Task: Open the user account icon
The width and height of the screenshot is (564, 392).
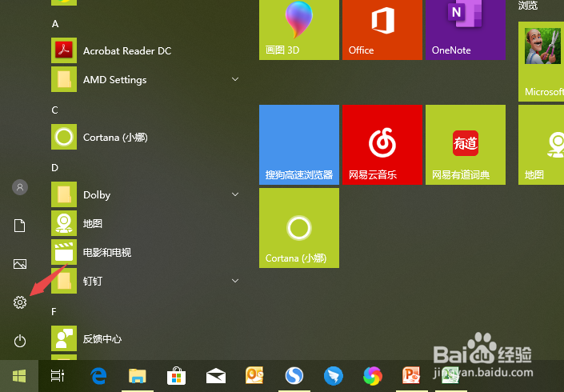Action: point(20,187)
